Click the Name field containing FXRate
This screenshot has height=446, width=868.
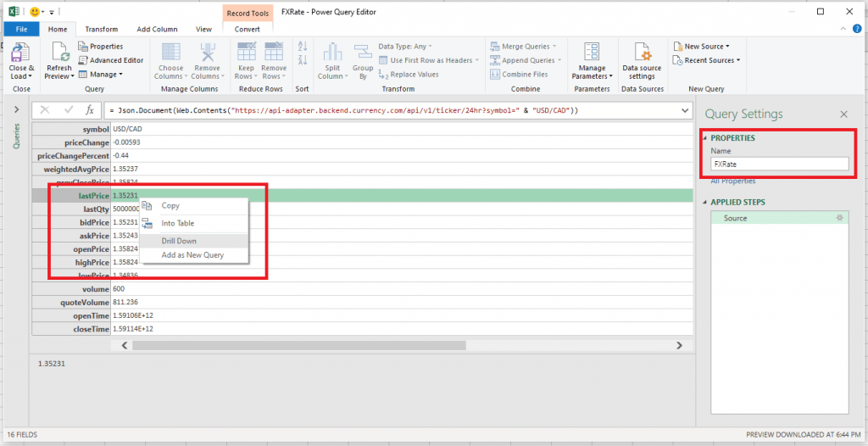point(780,164)
